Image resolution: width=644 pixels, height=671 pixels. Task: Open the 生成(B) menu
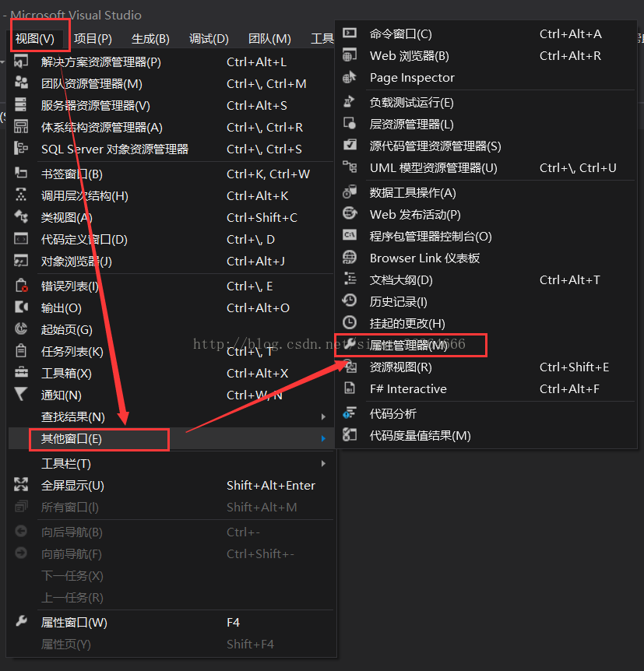[150, 39]
